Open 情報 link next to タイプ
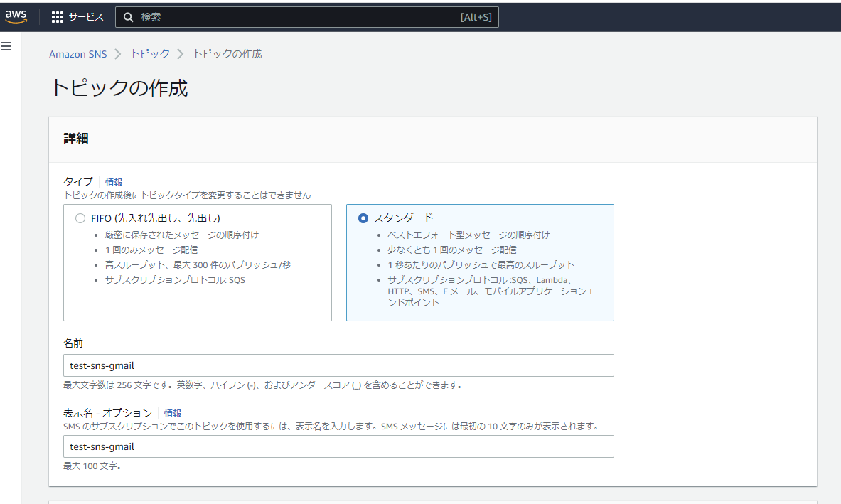Image resolution: width=841 pixels, height=504 pixels. click(x=114, y=182)
